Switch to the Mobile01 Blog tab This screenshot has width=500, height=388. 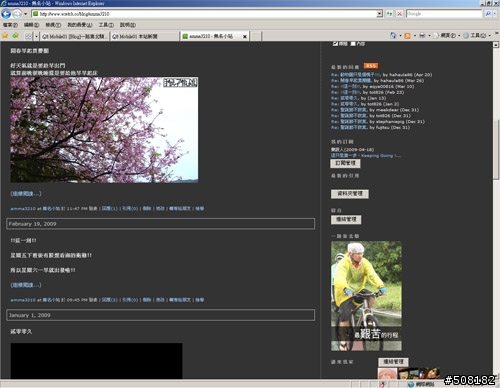[75, 36]
